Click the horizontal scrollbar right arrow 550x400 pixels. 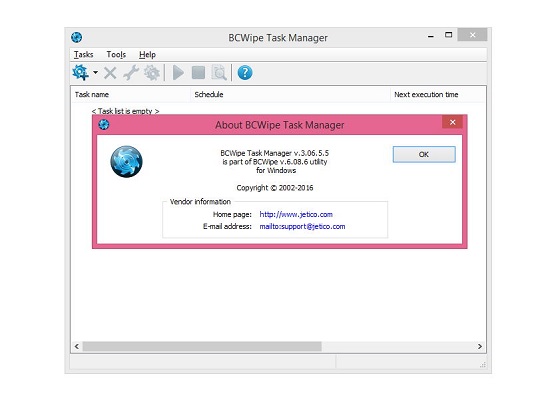[479, 346]
